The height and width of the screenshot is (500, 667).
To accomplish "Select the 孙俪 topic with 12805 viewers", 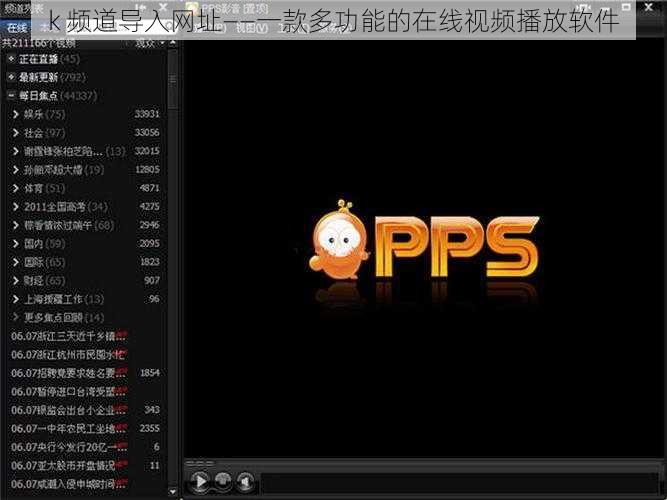I will (64, 170).
